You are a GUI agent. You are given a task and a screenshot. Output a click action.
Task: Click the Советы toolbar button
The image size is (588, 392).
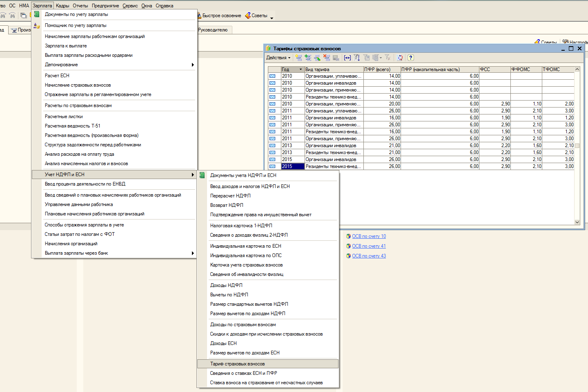pos(256,16)
